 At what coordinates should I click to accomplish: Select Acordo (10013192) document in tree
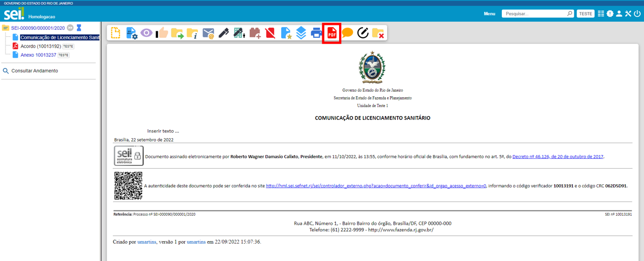point(41,46)
